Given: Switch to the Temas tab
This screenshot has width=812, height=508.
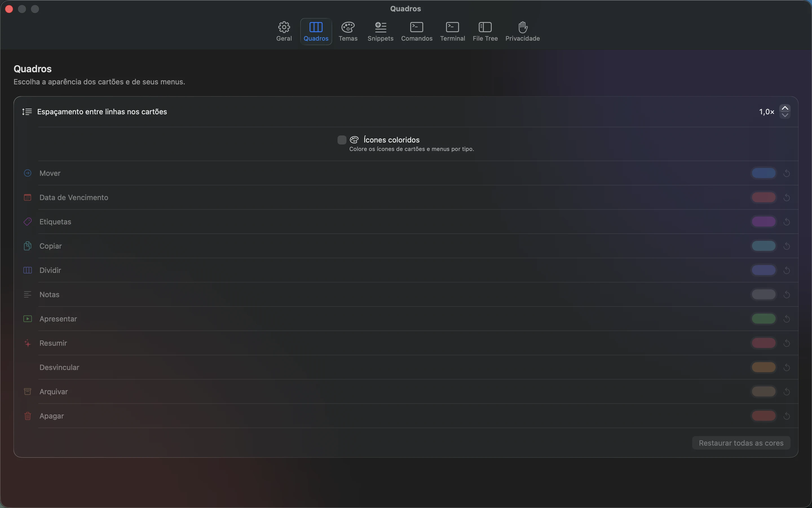Looking at the screenshot, I should point(348,32).
